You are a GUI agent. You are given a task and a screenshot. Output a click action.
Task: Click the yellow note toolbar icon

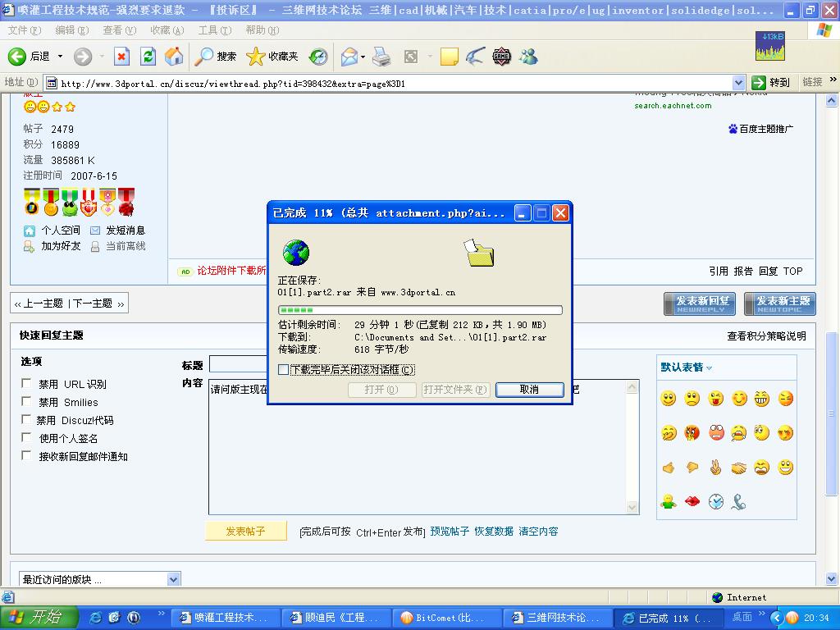449,57
